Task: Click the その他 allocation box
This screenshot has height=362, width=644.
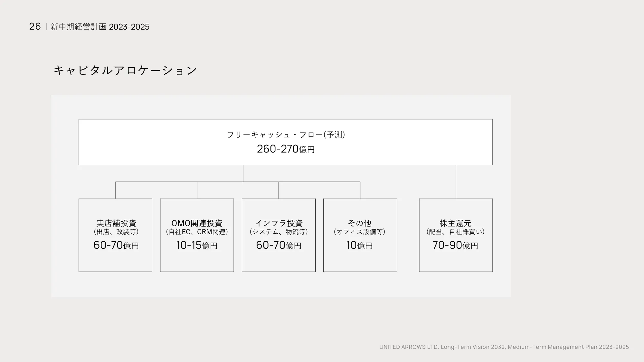Action: [360, 236]
